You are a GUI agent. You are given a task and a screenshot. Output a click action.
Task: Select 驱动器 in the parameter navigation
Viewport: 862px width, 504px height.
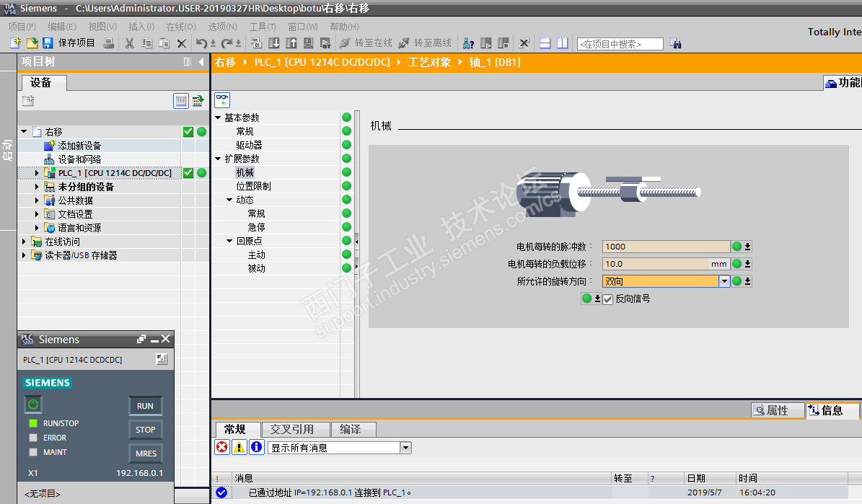pos(248,145)
